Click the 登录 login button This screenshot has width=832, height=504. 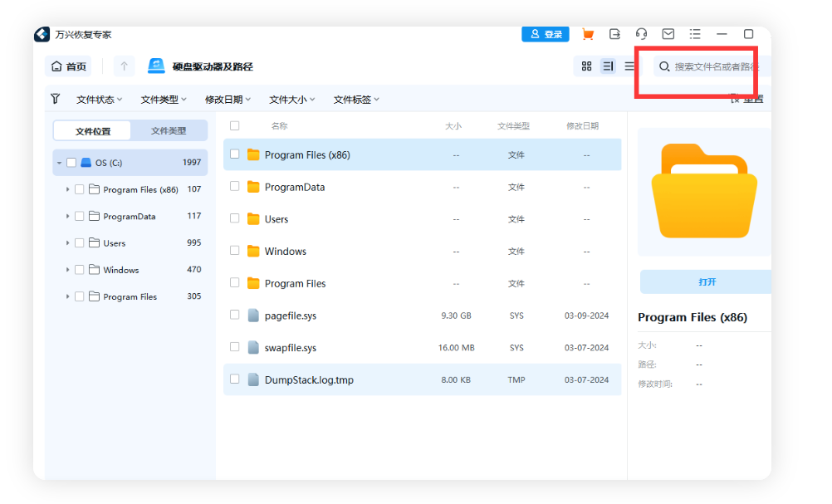click(546, 34)
